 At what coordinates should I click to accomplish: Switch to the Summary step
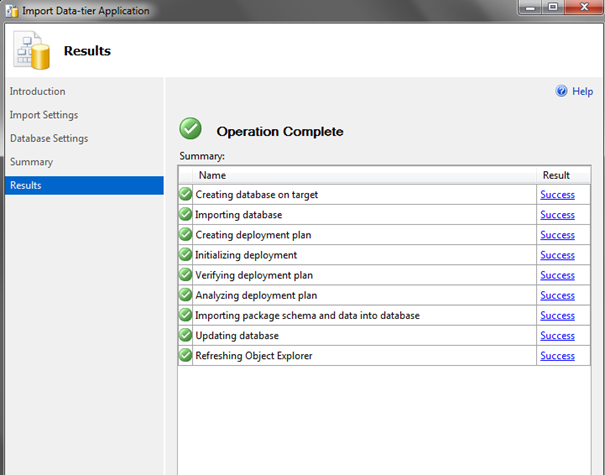[31, 162]
